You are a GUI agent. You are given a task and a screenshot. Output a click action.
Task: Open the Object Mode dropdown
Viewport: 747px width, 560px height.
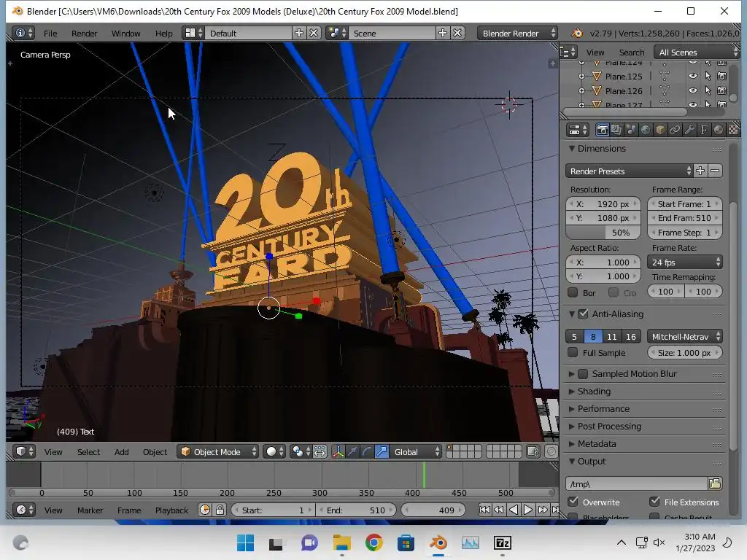pos(217,451)
